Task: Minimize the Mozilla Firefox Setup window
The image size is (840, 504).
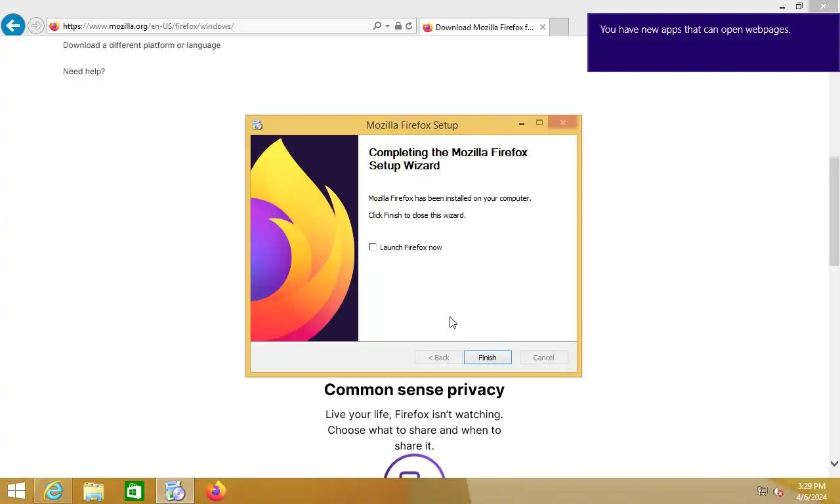Action: (x=522, y=123)
